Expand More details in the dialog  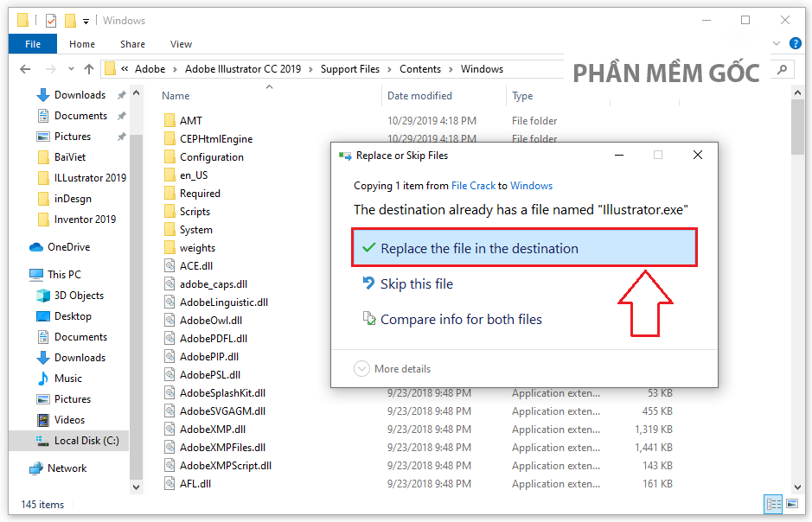coord(393,369)
